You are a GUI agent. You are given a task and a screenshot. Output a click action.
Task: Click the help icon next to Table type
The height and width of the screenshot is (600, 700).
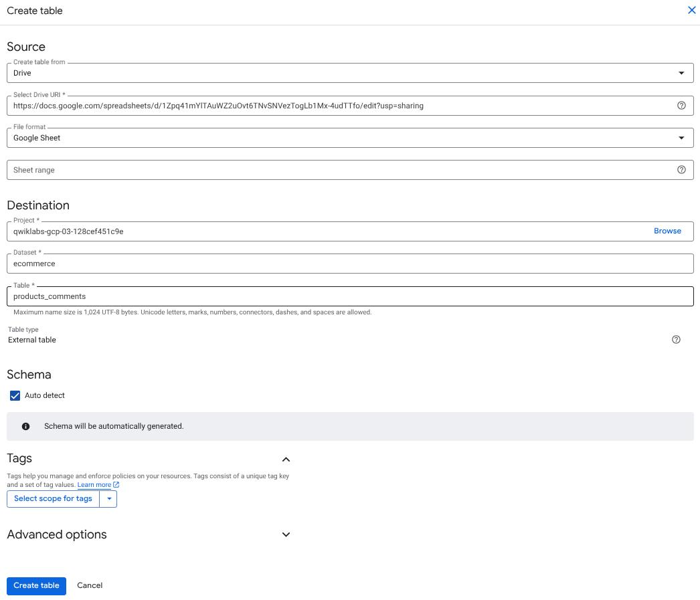point(676,339)
